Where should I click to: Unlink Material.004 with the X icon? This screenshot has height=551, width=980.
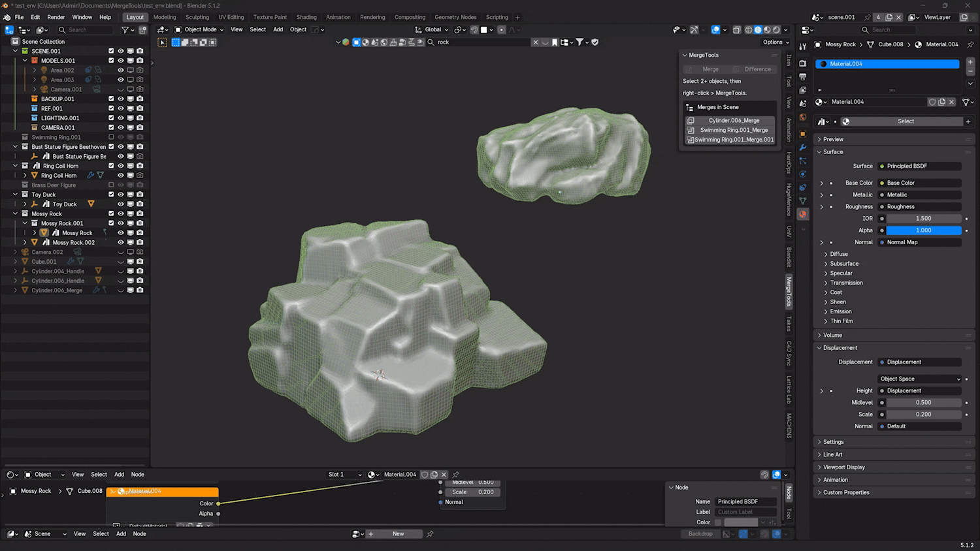tap(952, 102)
